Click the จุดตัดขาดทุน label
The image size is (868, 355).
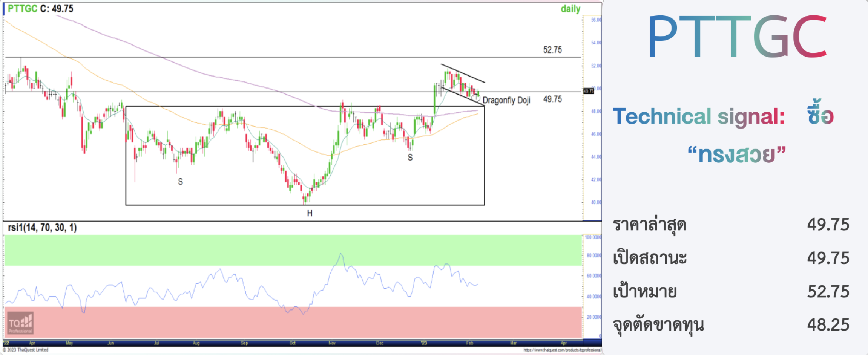tap(658, 325)
